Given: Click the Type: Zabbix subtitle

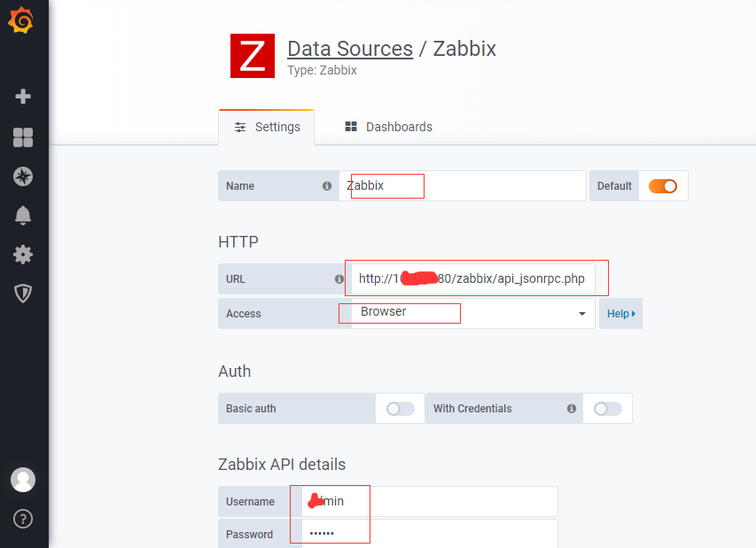Looking at the screenshot, I should click(x=322, y=70).
